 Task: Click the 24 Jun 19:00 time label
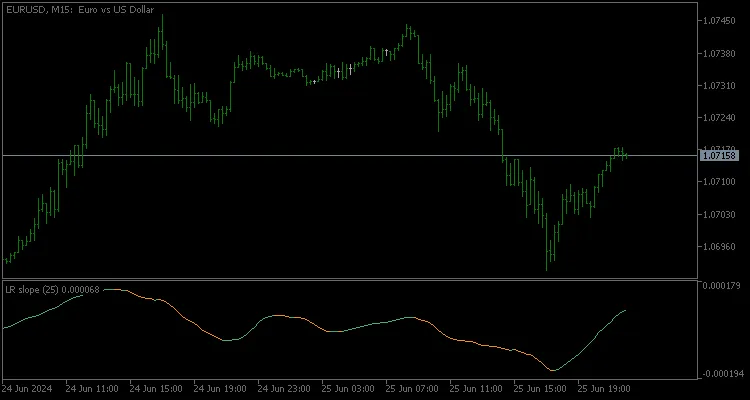220,387
